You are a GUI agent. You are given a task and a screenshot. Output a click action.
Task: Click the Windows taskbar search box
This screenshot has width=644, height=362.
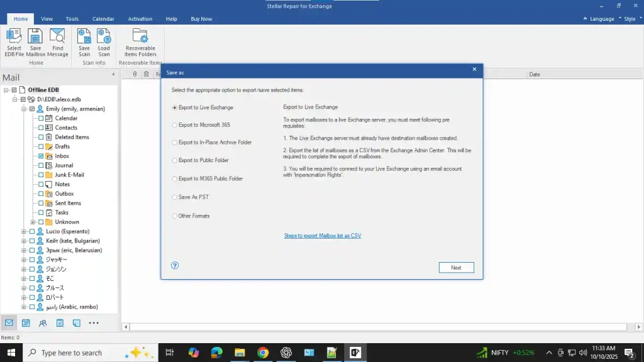point(72,353)
